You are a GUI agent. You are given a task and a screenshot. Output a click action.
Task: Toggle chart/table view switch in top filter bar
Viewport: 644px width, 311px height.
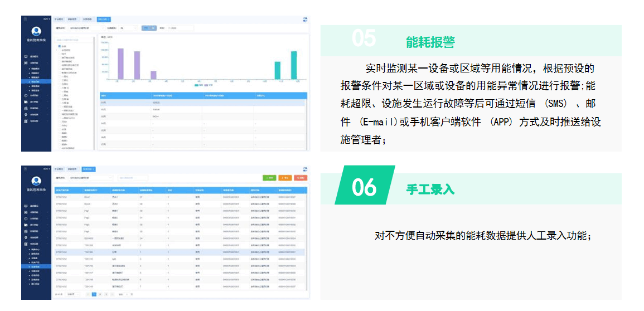pos(149,27)
